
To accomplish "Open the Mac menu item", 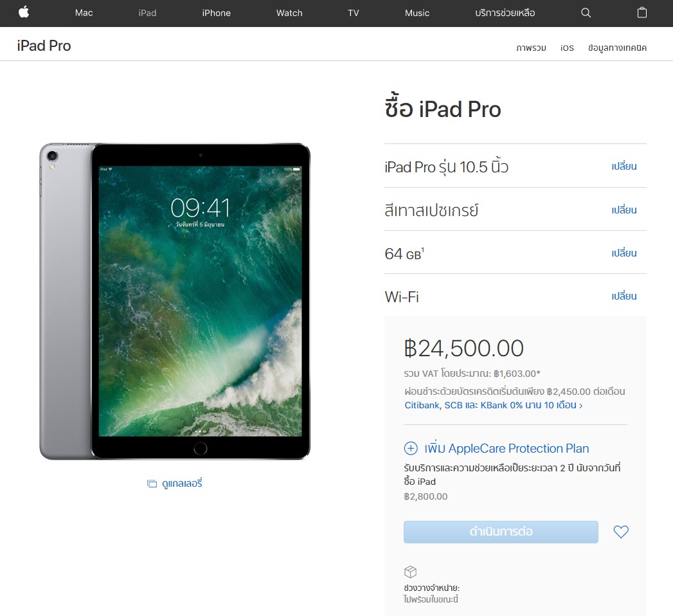I will pos(84,13).
